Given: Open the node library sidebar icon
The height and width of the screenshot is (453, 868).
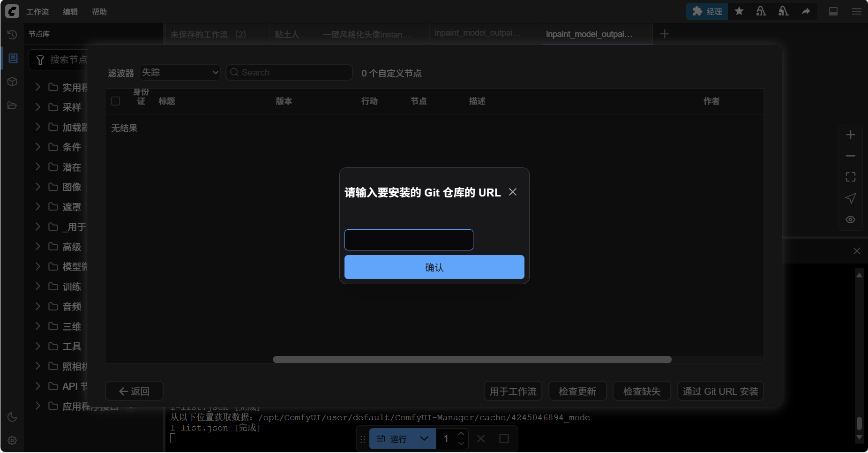Looking at the screenshot, I should click(x=13, y=58).
